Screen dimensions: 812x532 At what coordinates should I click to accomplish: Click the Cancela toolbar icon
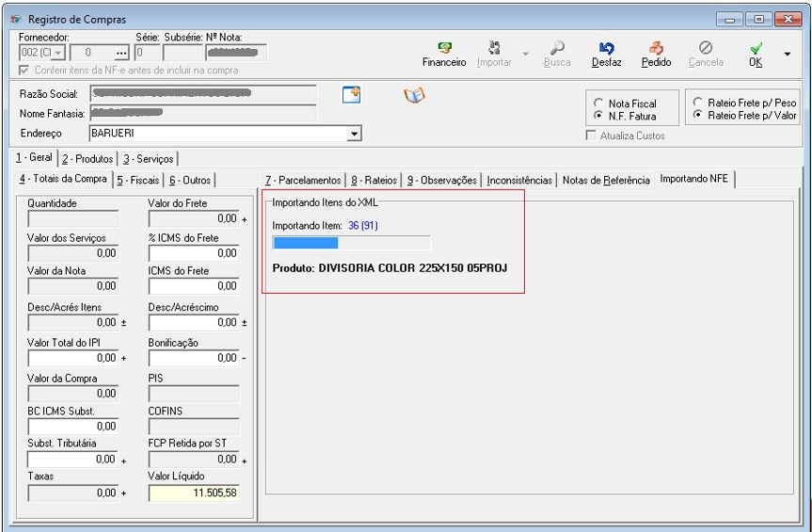[706, 49]
